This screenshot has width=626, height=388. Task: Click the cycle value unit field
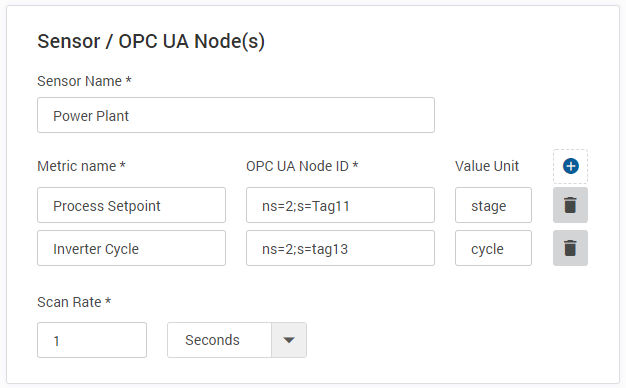point(493,248)
